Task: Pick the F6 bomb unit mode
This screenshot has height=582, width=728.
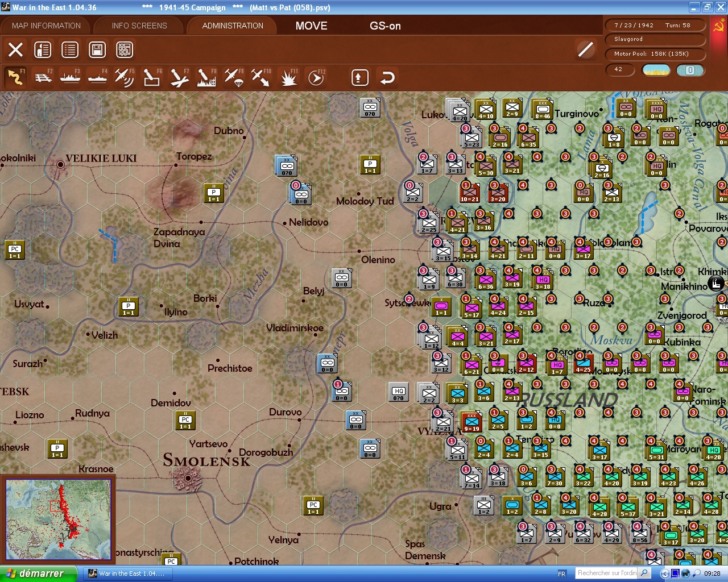Action: [152, 77]
